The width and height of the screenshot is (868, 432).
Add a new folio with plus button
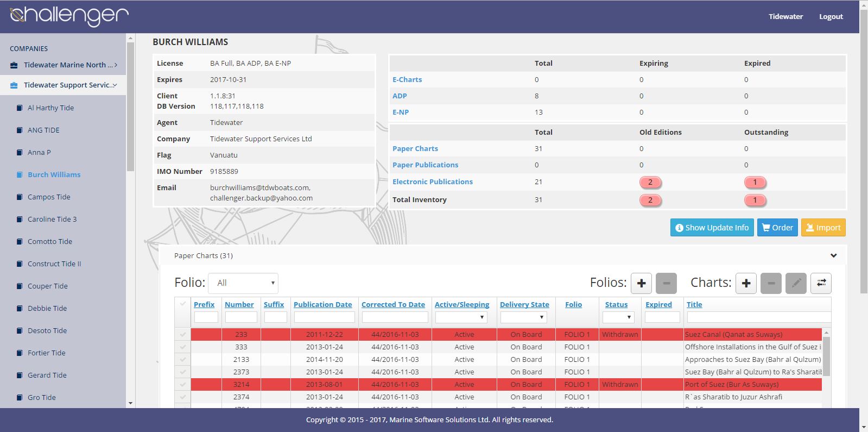[x=641, y=283]
